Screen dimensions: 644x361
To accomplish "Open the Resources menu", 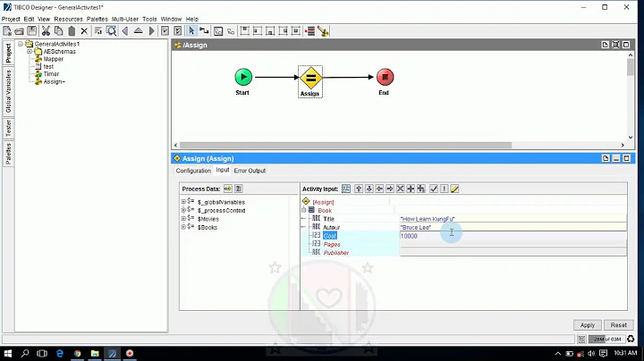I will (x=68, y=19).
